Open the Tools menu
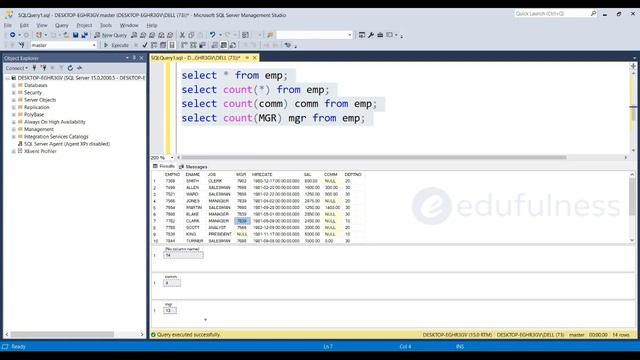 (x=106, y=25)
